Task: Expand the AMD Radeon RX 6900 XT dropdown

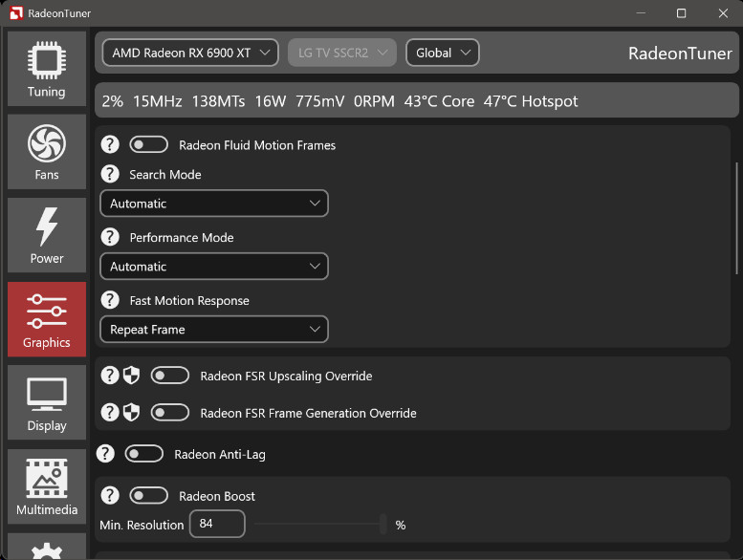Action: [x=190, y=53]
